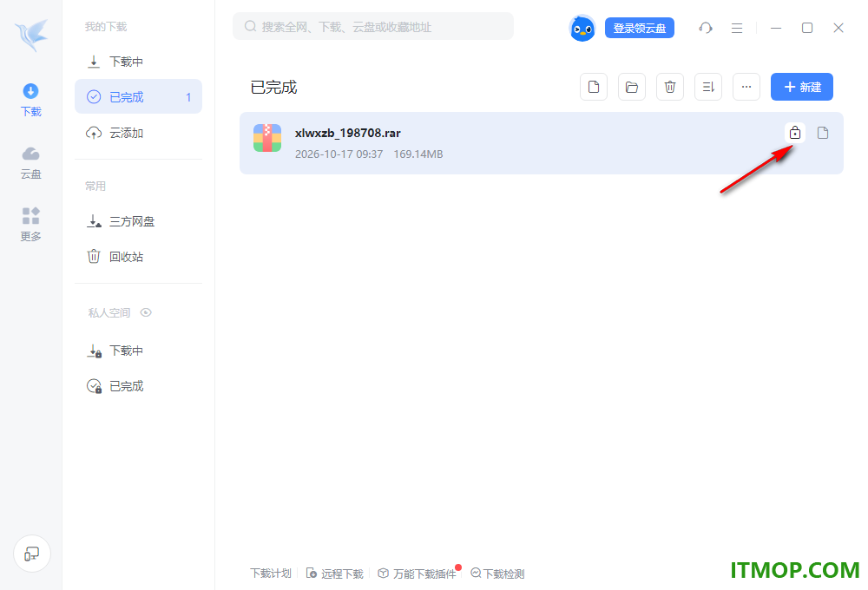868x590 pixels.
Task: Open customer service headset icon
Action: click(705, 28)
